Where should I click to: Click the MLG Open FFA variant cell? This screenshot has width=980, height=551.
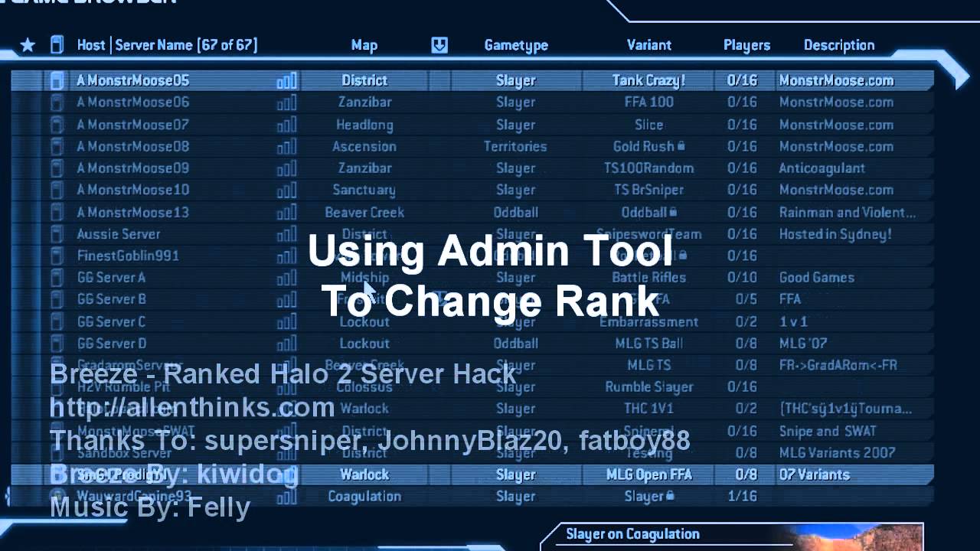point(648,474)
